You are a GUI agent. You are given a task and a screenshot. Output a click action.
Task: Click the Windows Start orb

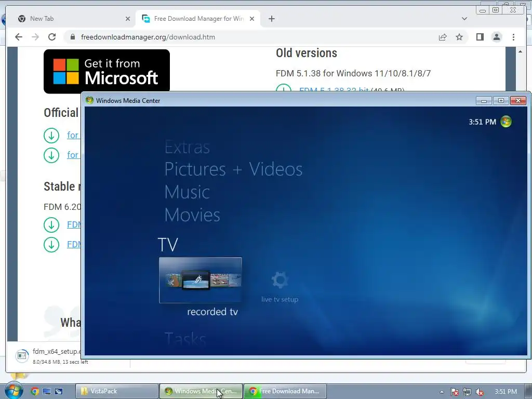(14, 391)
